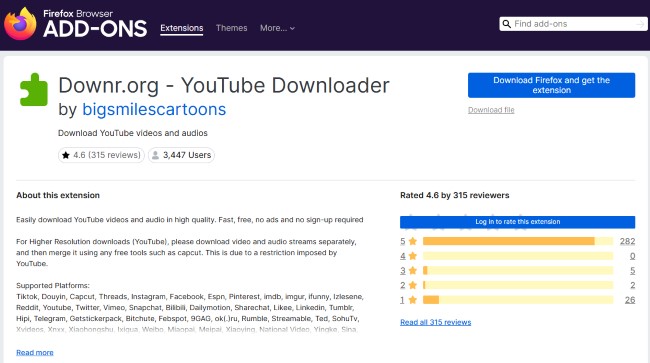Click the 2-star rating bar
650x363 pixels.
518,285
